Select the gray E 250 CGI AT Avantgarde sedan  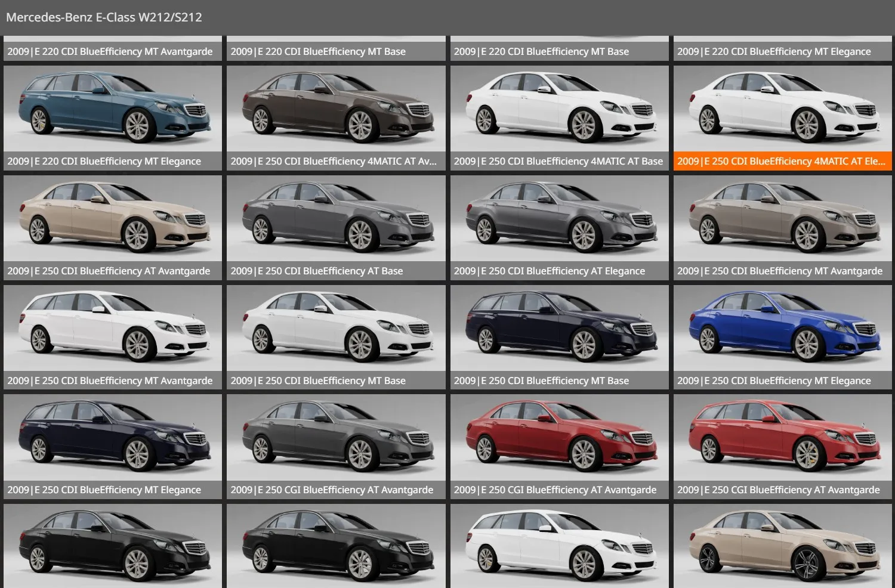click(x=336, y=437)
